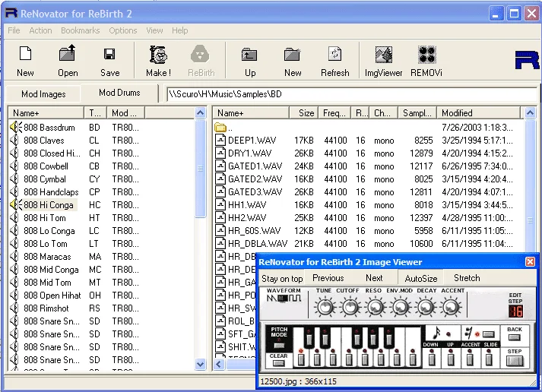This screenshot has height=392, width=542.
Task: Open the Bookmarks menu
Action: point(80,30)
